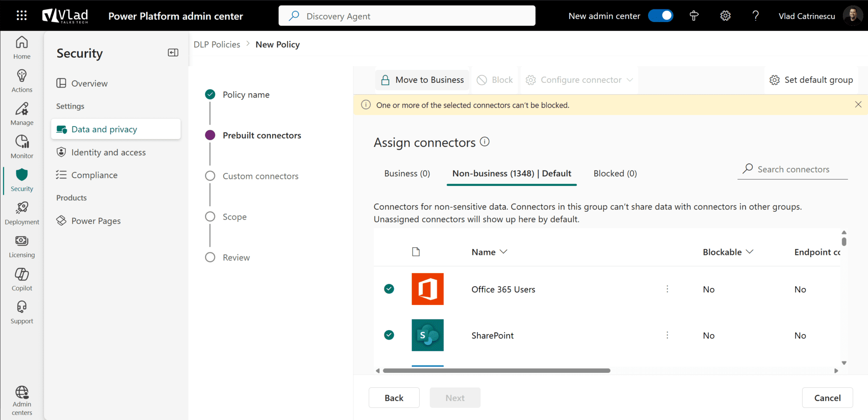The width and height of the screenshot is (868, 420).
Task: Uncheck the Office 365 Users connector
Action: (389, 289)
